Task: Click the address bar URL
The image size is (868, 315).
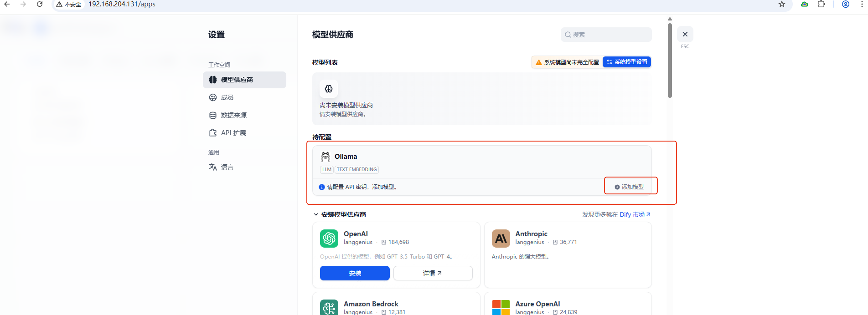Action: tap(122, 4)
